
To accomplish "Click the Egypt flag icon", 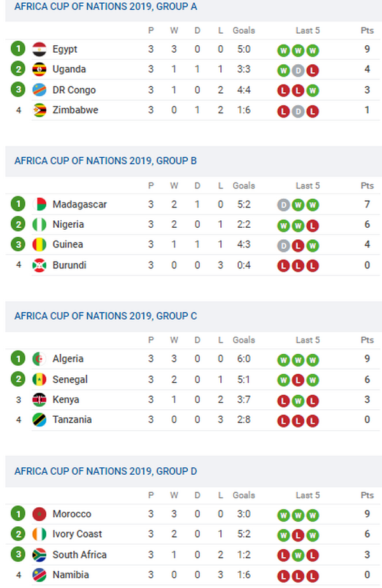I will click(x=39, y=50).
